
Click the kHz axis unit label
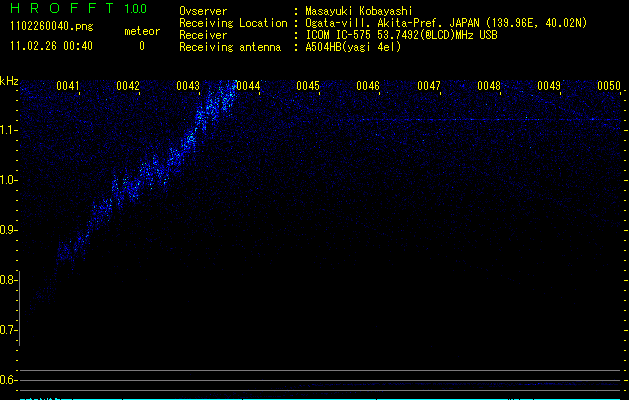9,81
